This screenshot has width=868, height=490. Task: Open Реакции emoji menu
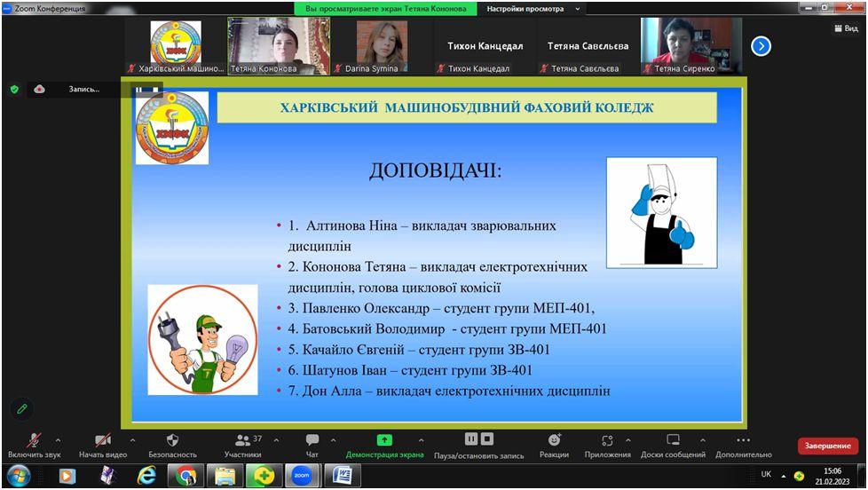pos(554,446)
